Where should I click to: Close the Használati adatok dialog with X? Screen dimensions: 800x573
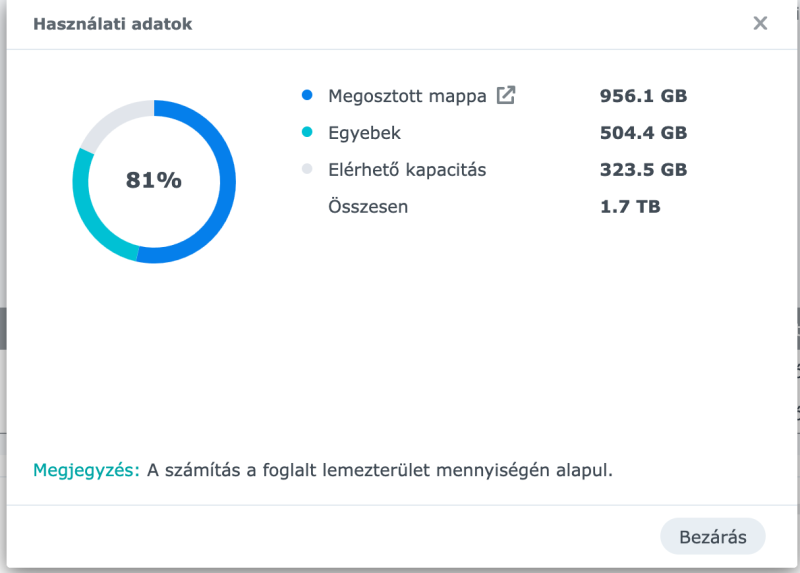coord(760,24)
